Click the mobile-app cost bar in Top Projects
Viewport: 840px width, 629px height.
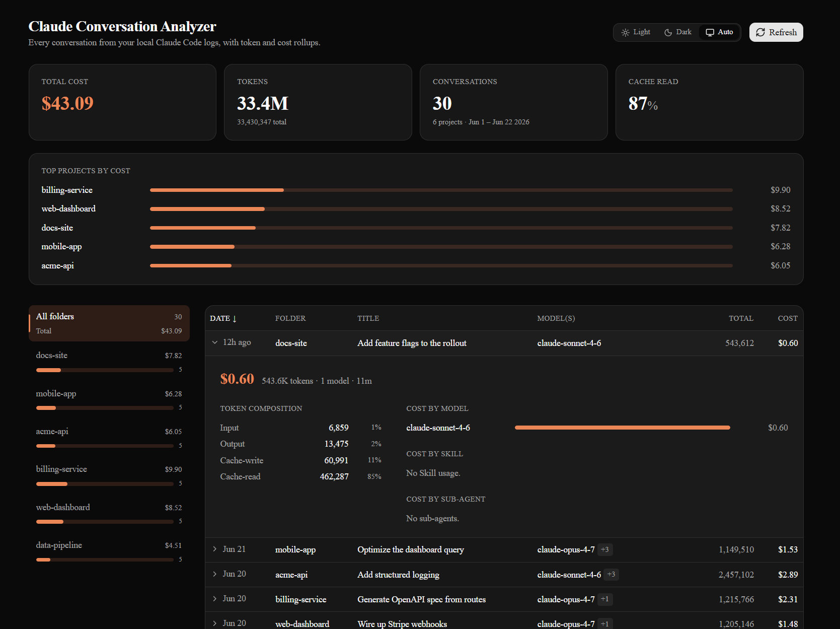pos(441,246)
